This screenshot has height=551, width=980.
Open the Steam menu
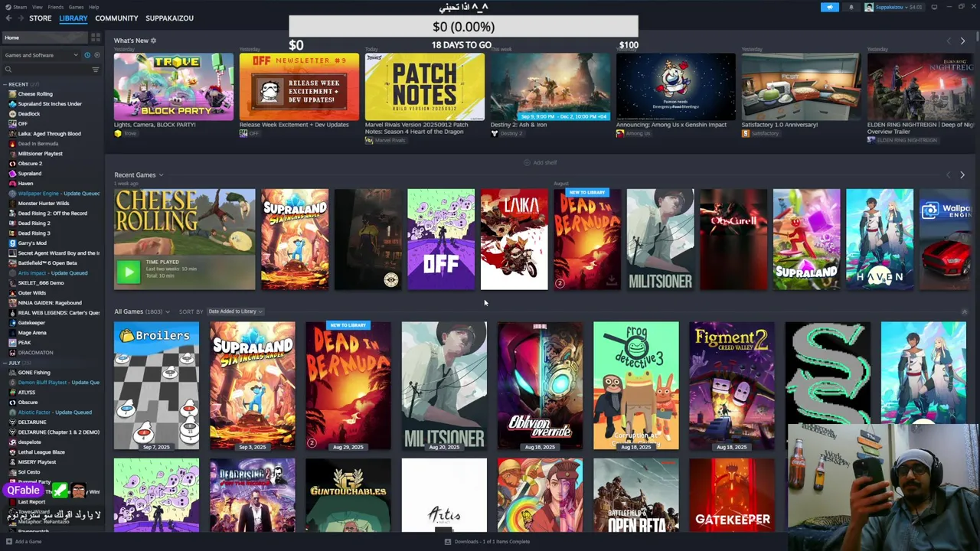coord(20,7)
